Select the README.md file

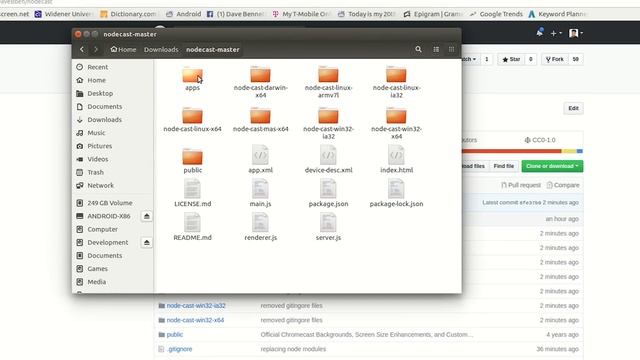(x=192, y=227)
